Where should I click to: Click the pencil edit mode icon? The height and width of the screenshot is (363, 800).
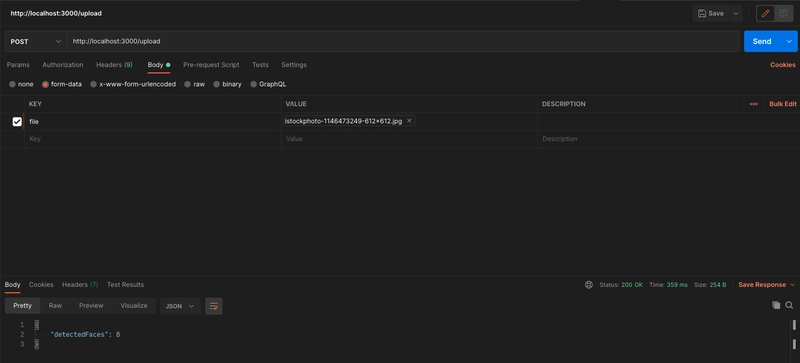click(x=765, y=14)
